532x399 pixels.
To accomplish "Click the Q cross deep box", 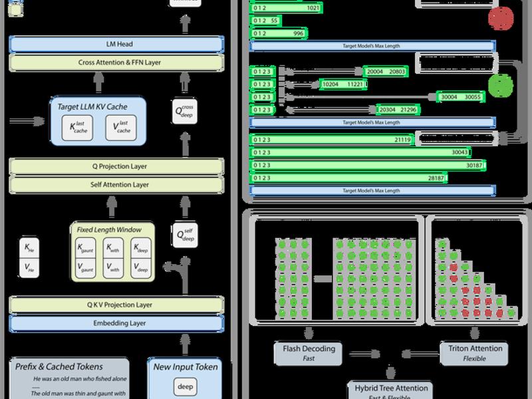I will pos(185,111).
